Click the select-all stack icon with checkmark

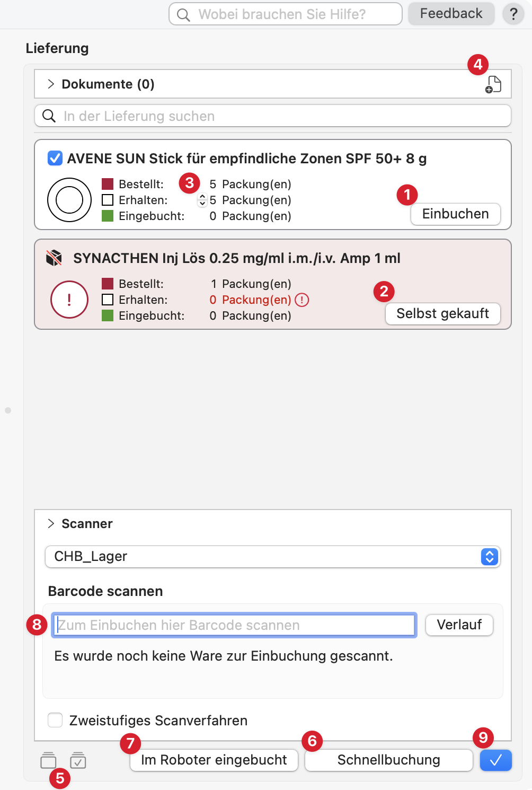[x=78, y=760]
